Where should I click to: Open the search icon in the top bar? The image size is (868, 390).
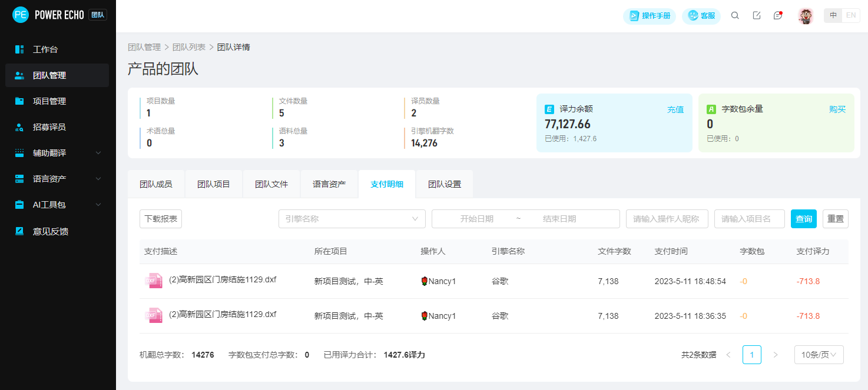coord(735,15)
